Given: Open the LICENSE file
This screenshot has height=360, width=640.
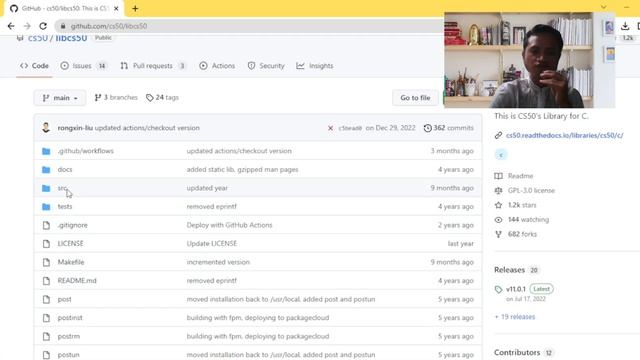Looking at the screenshot, I should click(71, 244).
